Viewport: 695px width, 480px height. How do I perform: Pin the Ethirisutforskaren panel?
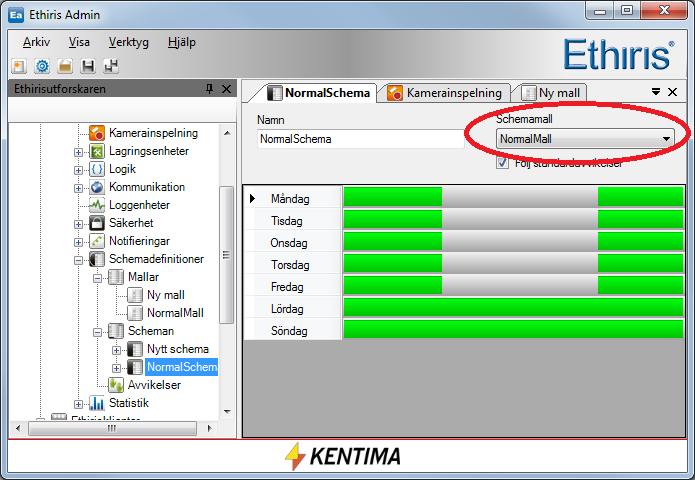click(209, 89)
